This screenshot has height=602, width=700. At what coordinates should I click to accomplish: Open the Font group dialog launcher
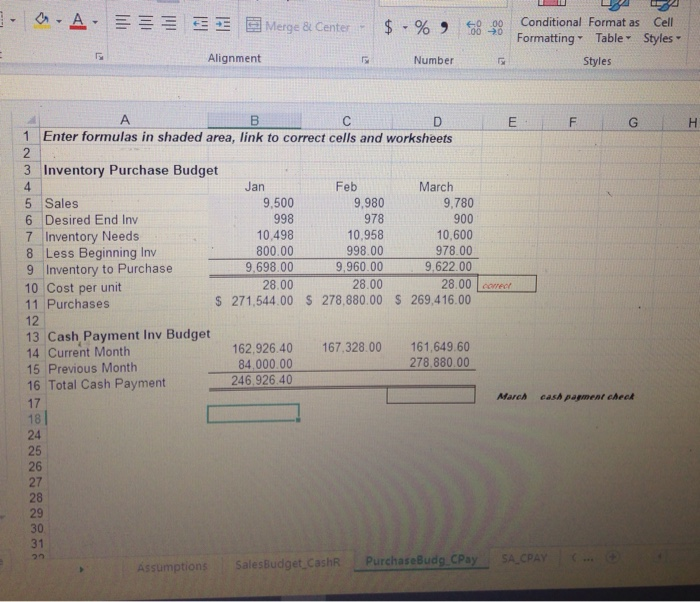pos(99,56)
